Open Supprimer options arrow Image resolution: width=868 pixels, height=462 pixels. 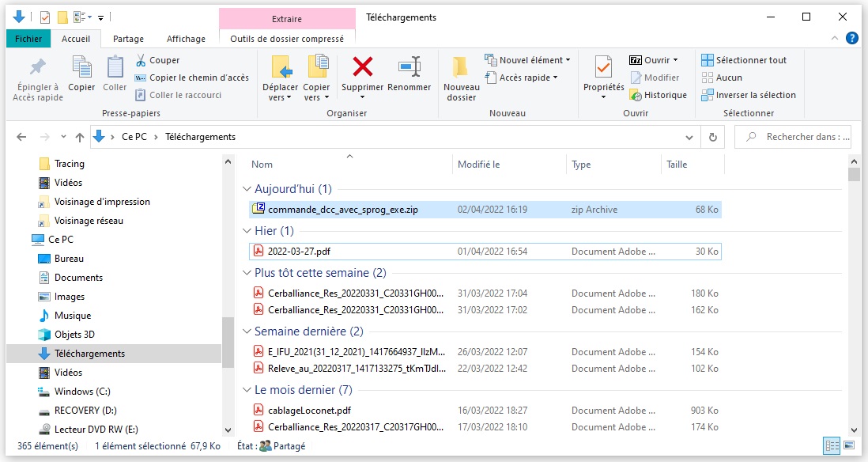coord(363,97)
